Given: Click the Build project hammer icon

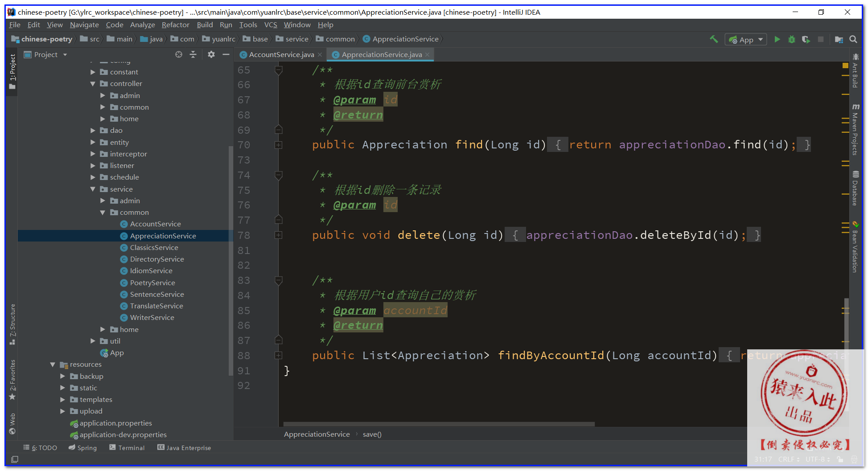Looking at the screenshot, I should coord(714,39).
